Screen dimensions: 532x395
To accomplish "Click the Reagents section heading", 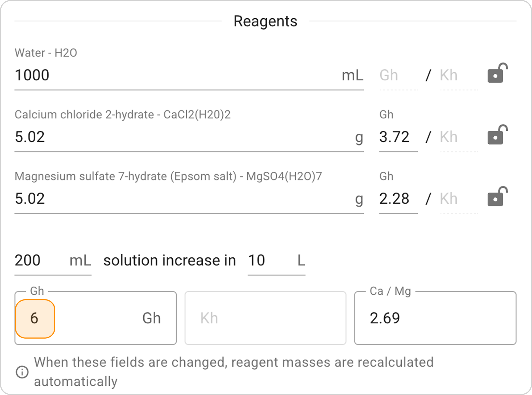I will [265, 21].
